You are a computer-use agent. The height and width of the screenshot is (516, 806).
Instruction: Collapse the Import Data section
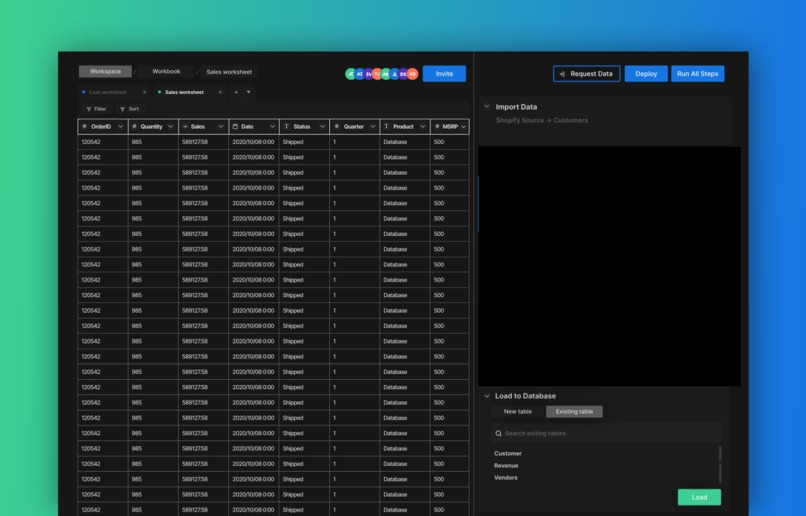(x=487, y=107)
